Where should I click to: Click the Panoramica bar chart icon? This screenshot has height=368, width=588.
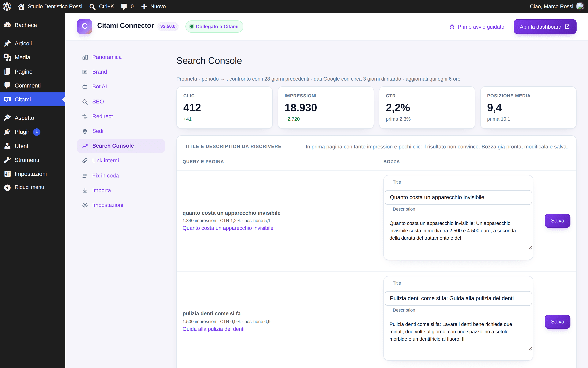click(x=85, y=57)
